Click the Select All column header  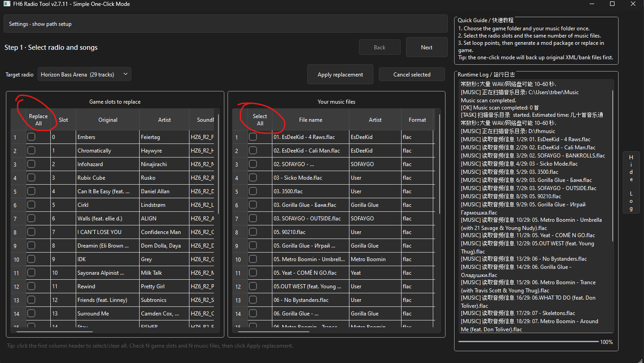point(260,120)
